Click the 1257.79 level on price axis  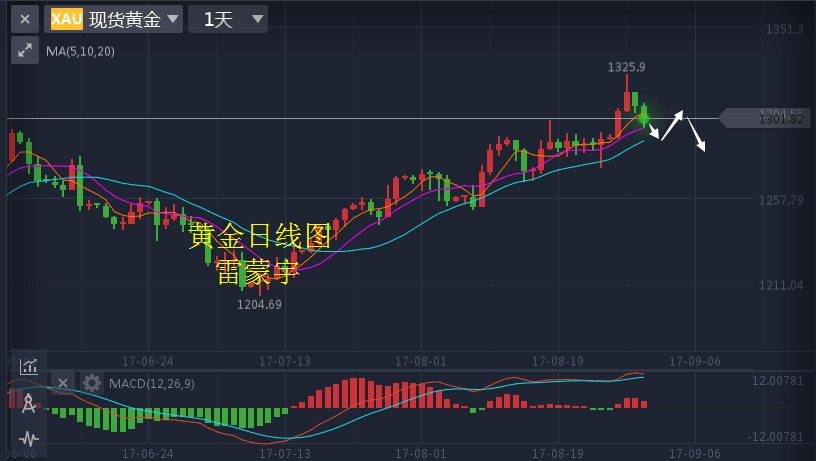781,201
